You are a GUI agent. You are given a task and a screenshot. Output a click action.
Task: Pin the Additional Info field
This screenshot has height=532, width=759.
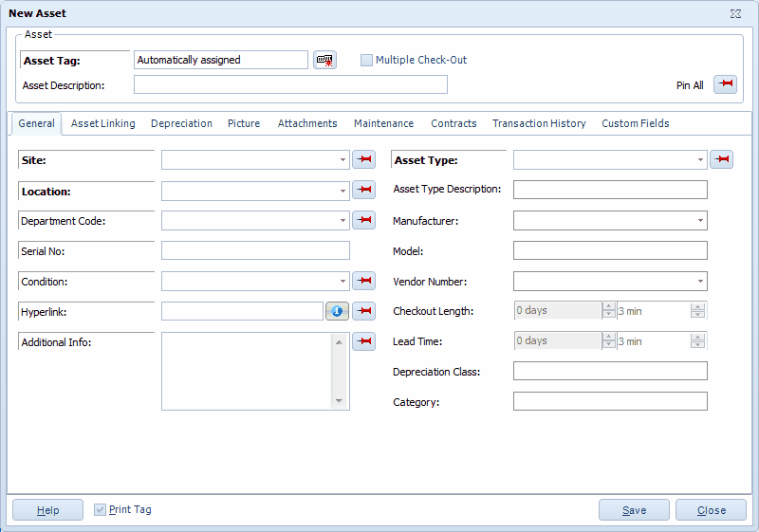(x=364, y=341)
